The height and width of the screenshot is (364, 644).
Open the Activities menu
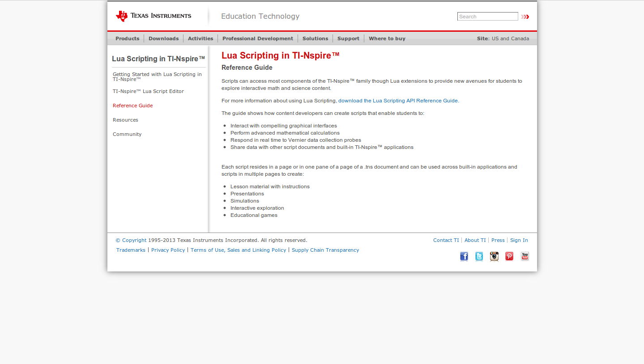pos(200,38)
